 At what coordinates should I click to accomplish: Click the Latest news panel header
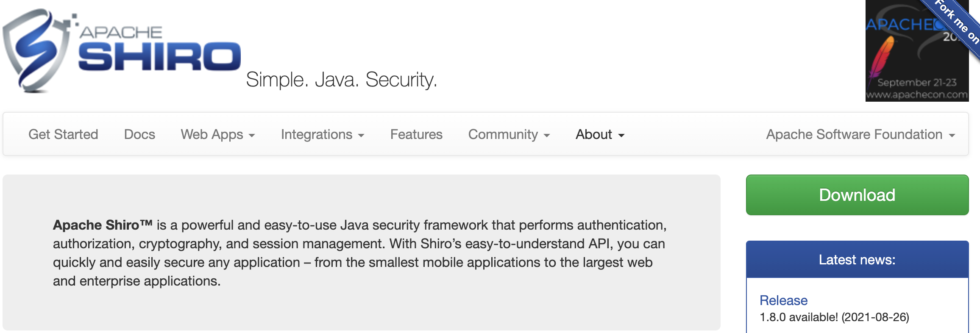point(857,260)
